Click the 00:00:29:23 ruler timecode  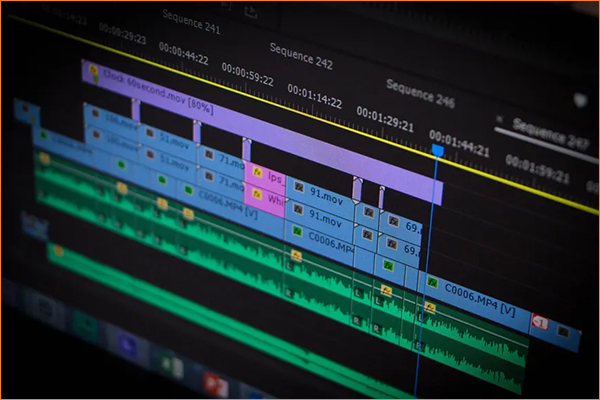point(122,33)
